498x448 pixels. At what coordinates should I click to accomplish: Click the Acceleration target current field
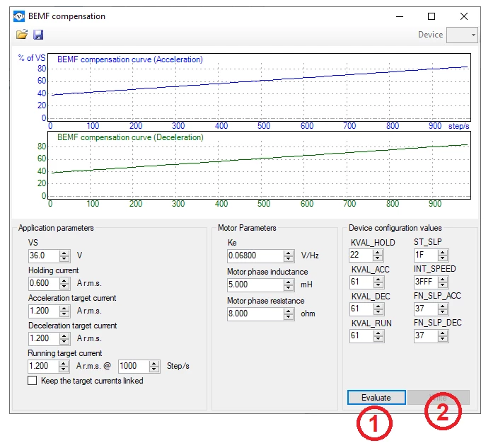[44, 311]
